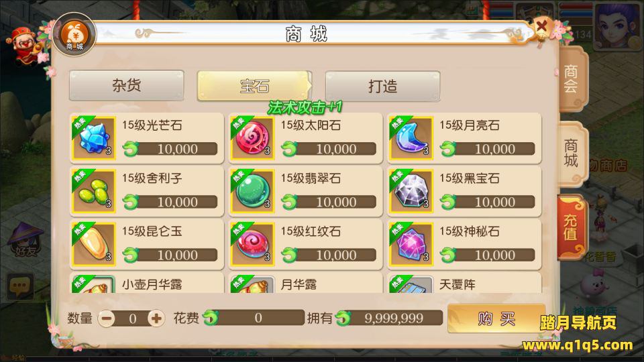Select the 15级太阳石 red gem icon
644x362 pixels.
coord(252,138)
